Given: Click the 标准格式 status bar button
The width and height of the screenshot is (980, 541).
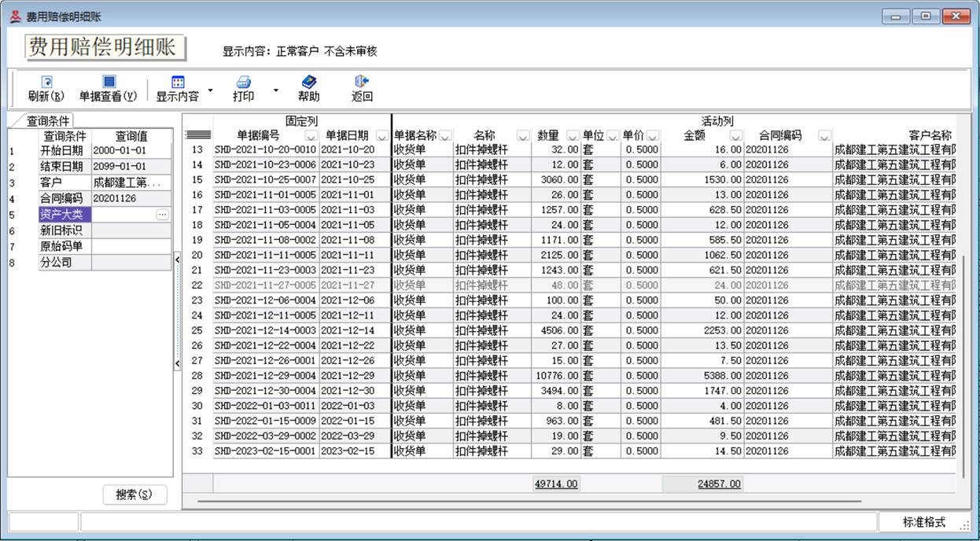Looking at the screenshot, I should [x=923, y=523].
